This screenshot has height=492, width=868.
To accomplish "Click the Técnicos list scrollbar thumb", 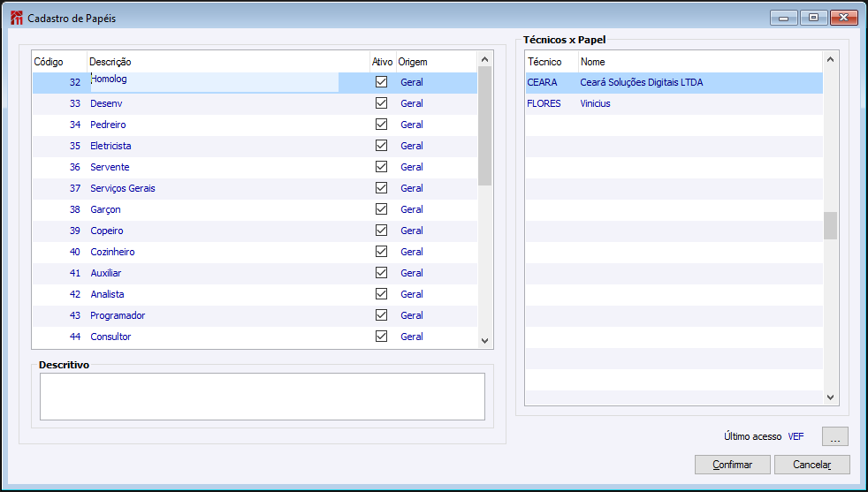I will [830, 226].
